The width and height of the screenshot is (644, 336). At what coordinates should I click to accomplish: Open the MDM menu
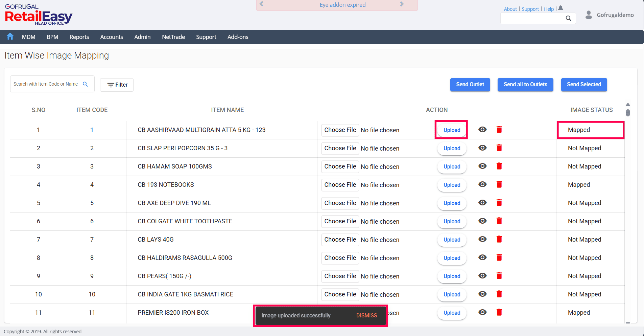pyautogui.click(x=29, y=37)
